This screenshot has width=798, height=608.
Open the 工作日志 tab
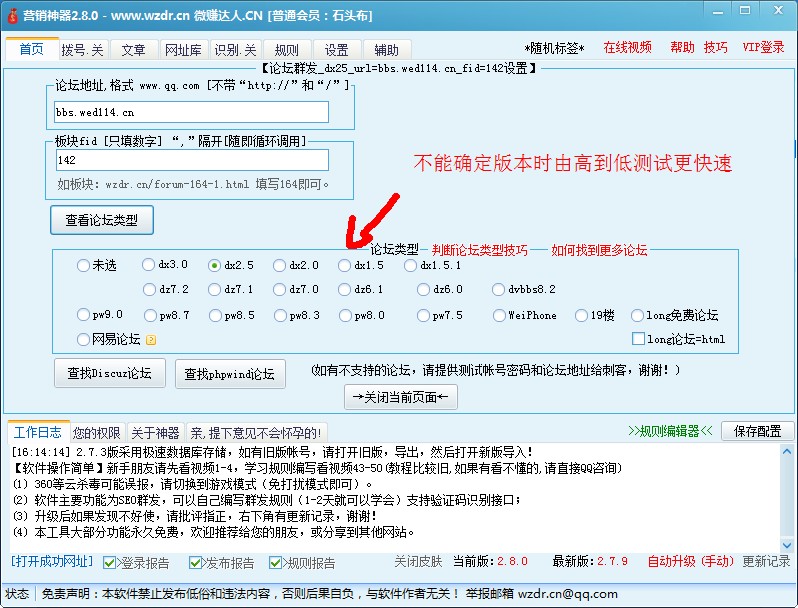[x=38, y=432]
